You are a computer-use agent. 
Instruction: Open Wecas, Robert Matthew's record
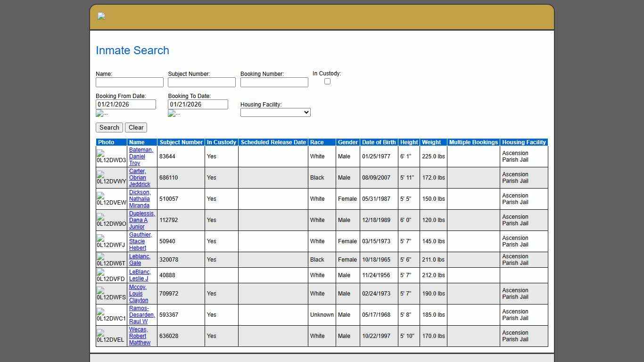(x=140, y=336)
